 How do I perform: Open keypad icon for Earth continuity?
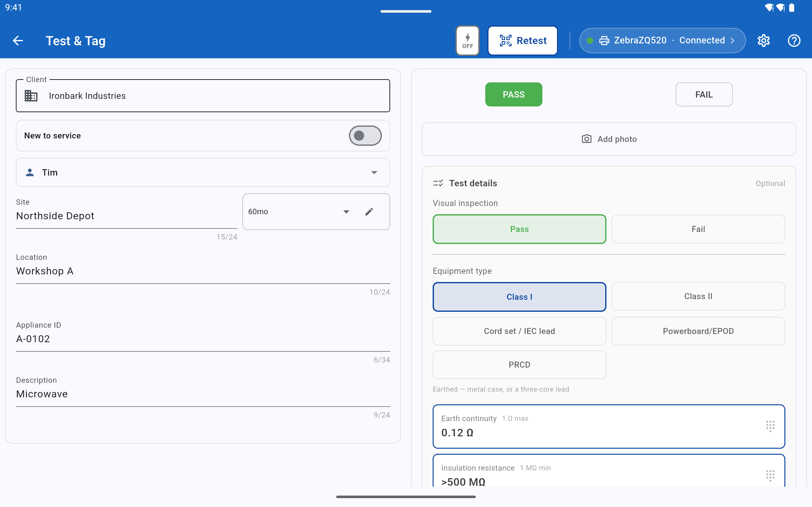770,426
